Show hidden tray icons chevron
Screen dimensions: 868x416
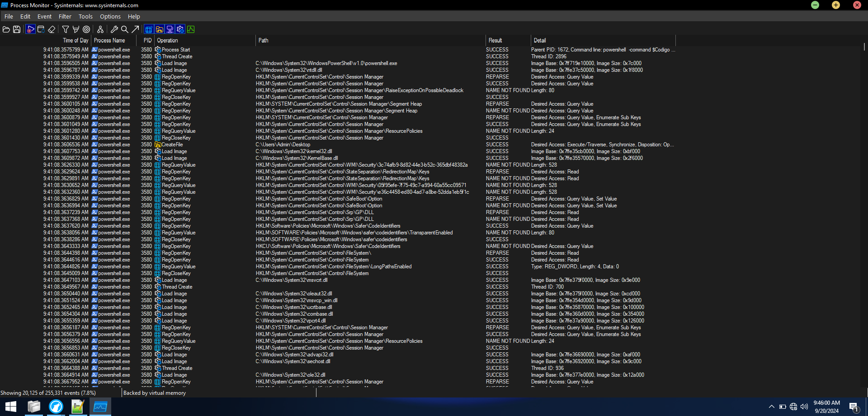click(772, 407)
